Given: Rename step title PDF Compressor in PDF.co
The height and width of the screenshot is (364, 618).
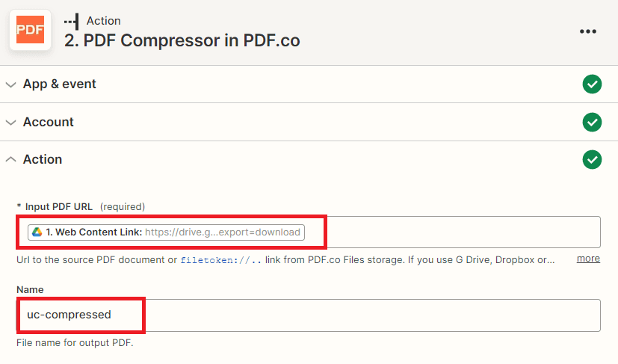Looking at the screenshot, I should click(x=182, y=40).
